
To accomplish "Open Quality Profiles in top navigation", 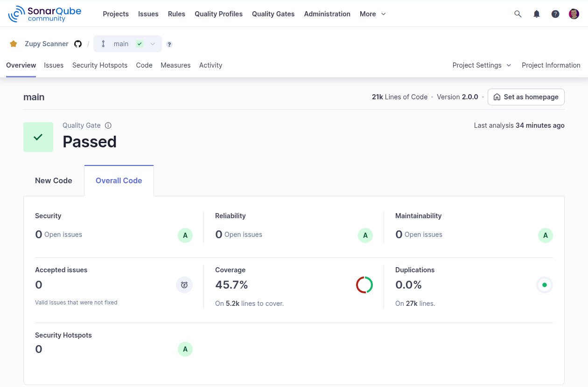I will (218, 14).
